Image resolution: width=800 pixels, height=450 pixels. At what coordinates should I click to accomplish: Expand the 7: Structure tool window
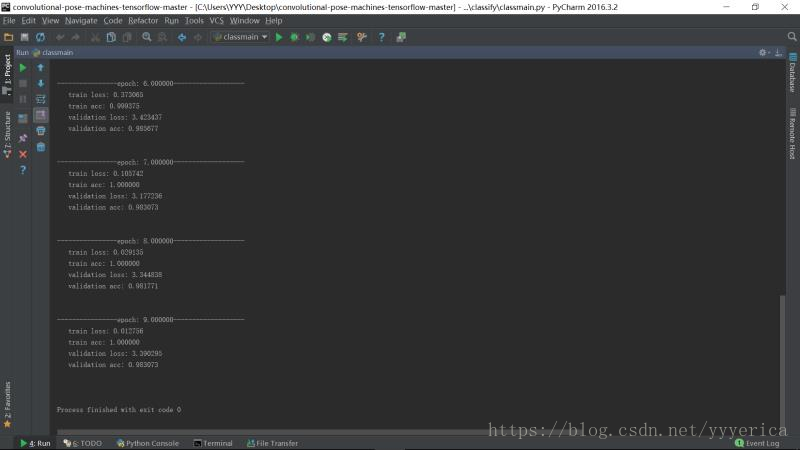click(x=7, y=135)
